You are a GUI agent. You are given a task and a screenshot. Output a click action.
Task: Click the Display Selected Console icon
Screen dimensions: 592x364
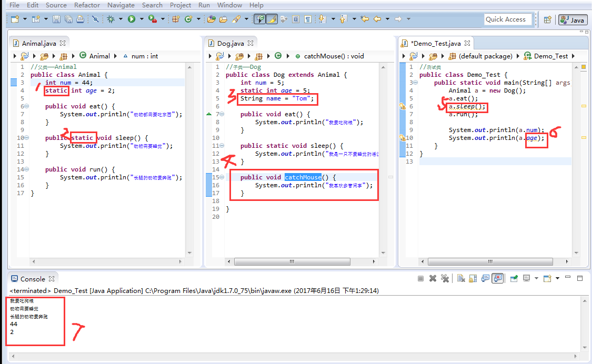pyautogui.click(x=526, y=279)
